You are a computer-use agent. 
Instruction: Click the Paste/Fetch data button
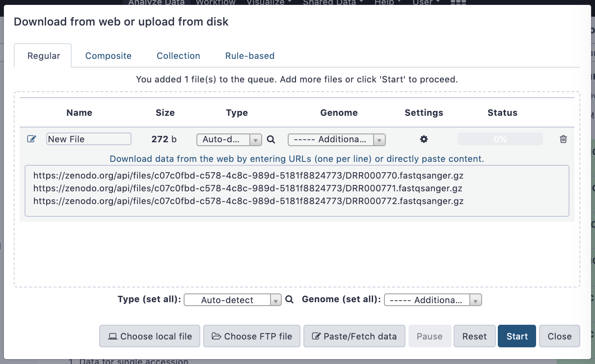pyautogui.click(x=354, y=336)
